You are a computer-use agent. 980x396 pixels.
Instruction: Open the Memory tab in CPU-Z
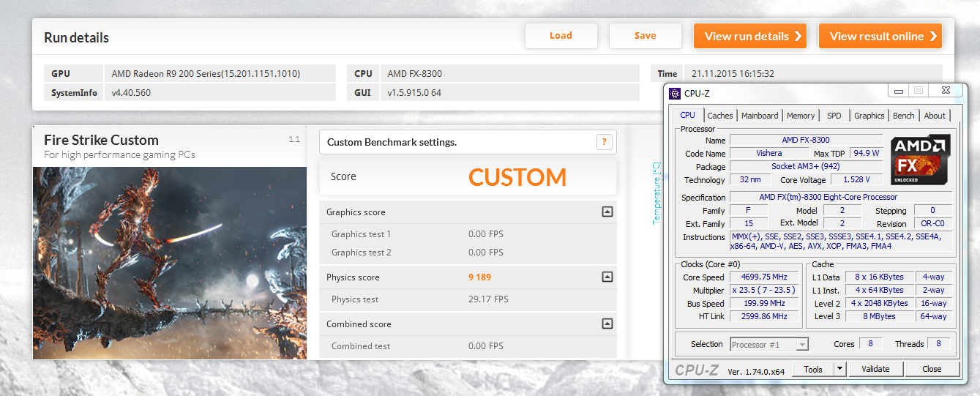[801, 116]
